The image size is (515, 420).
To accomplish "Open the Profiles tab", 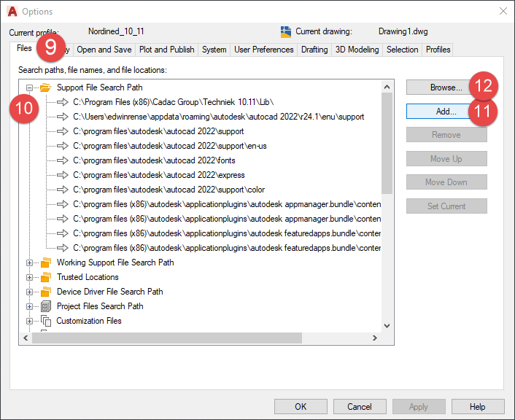I will tap(438, 50).
